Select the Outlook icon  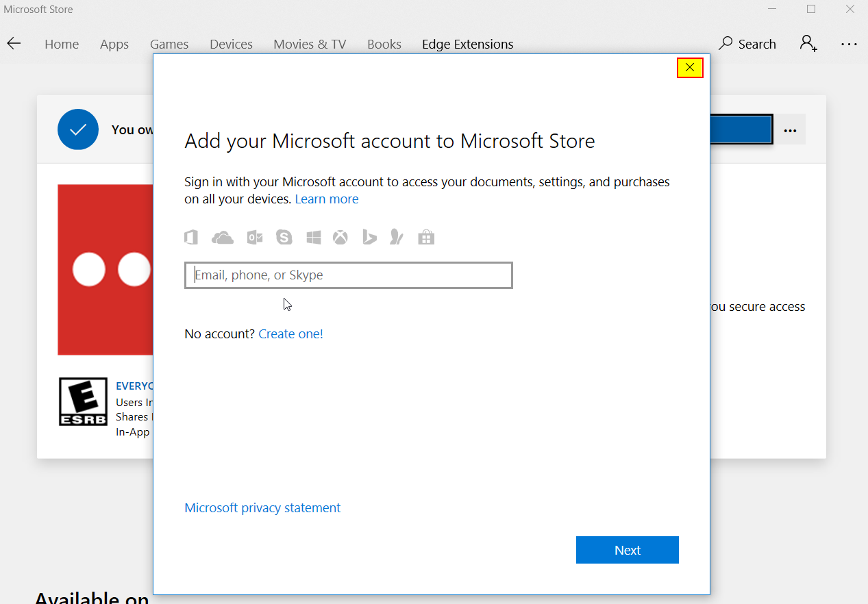click(x=254, y=237)
